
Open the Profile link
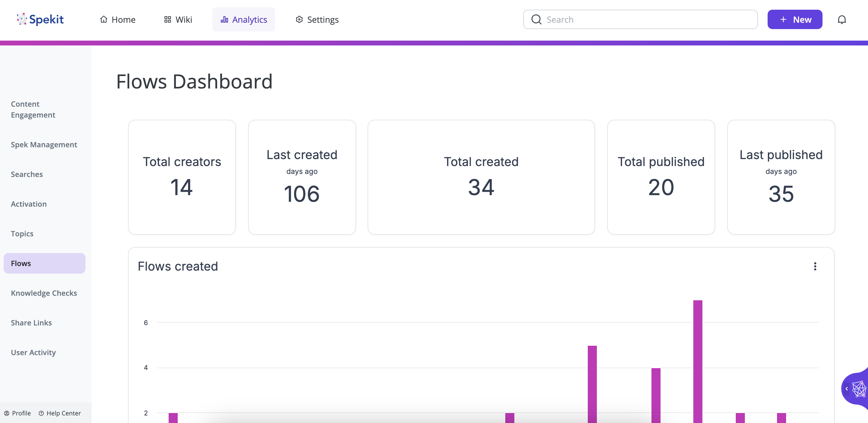point(17,413)
